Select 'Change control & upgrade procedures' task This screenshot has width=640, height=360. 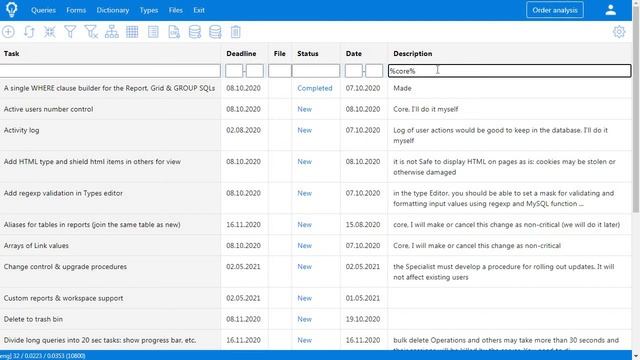click(65, 267)
